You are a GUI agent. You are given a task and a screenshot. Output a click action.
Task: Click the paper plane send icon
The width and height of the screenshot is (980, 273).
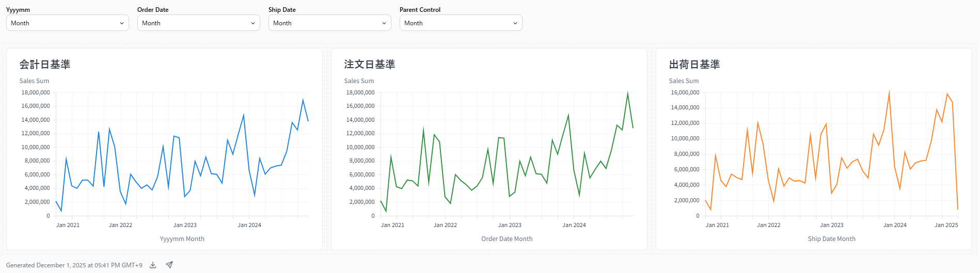click(169, 265)
